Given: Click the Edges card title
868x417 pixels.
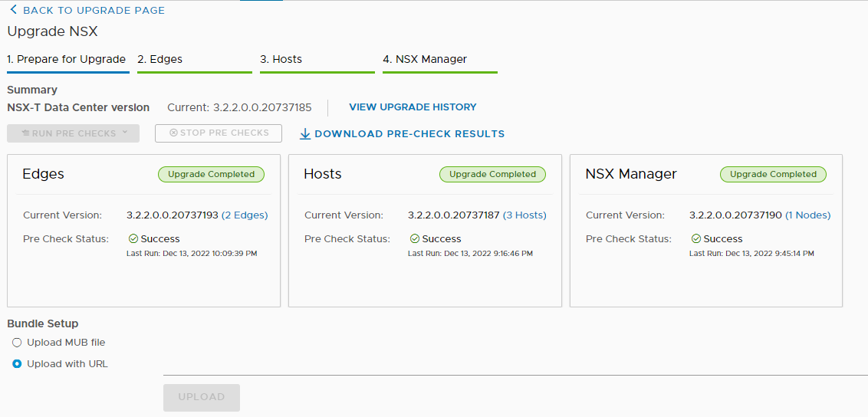Looking at the screenshot, I should pyautogui.click(x=43, y=174).
